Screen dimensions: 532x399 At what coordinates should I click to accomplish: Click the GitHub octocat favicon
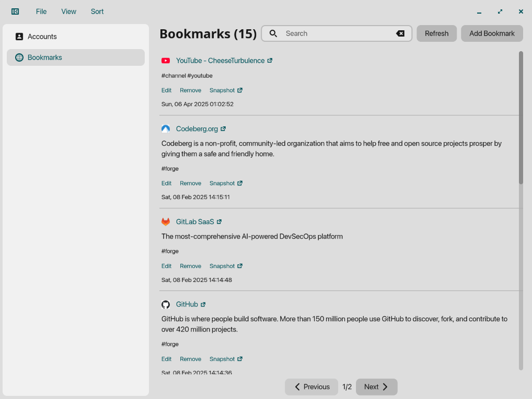pyautogui.click(x=166, y=304)
